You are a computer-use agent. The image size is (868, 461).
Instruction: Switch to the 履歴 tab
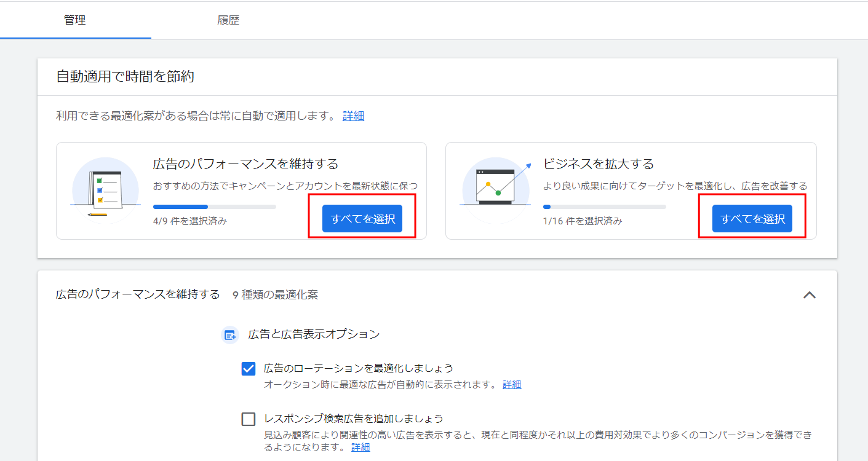point(228,20)
